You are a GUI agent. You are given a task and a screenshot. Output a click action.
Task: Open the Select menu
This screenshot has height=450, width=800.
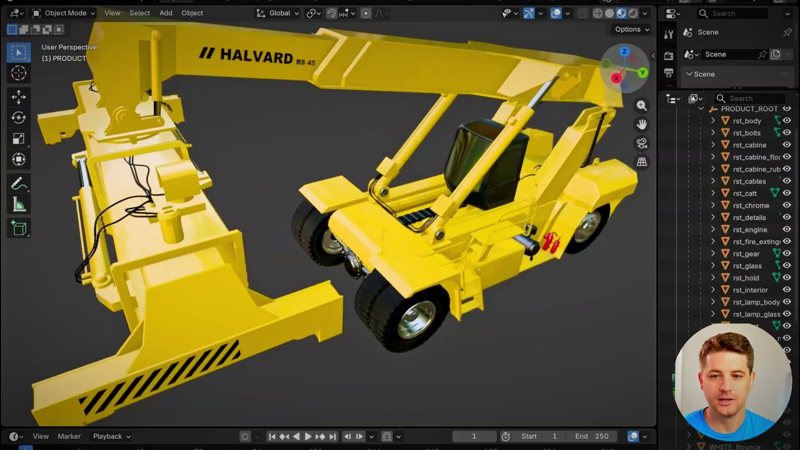coord(139,13)
